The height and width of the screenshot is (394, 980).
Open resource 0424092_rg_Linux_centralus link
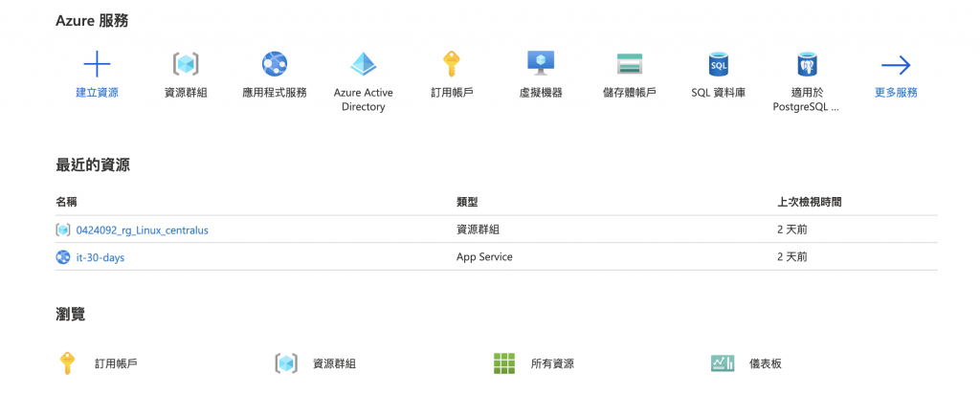142,230
